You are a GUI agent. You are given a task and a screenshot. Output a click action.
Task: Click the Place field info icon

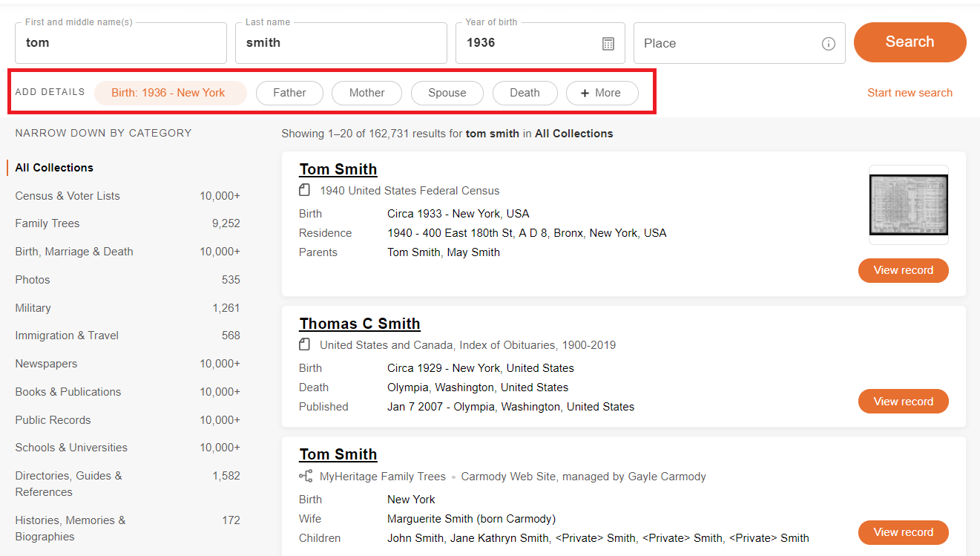[828, 44]
